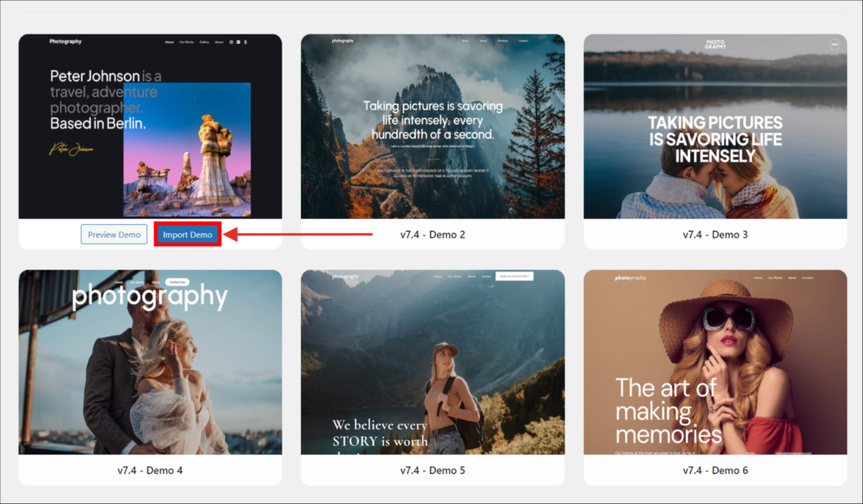Click the PHOTO GRAPHY logo in Demo 3
The image size is (863, 504).
(715, 44)
